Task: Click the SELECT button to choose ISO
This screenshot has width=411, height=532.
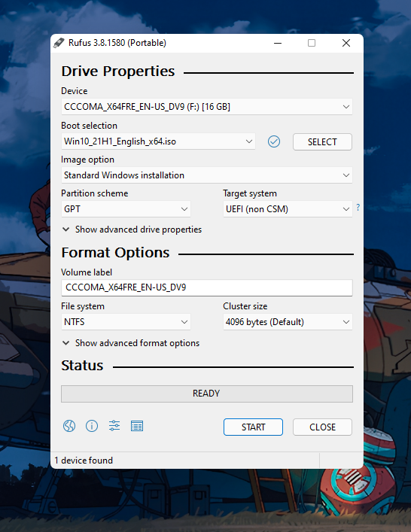Action: pos(322,141)
